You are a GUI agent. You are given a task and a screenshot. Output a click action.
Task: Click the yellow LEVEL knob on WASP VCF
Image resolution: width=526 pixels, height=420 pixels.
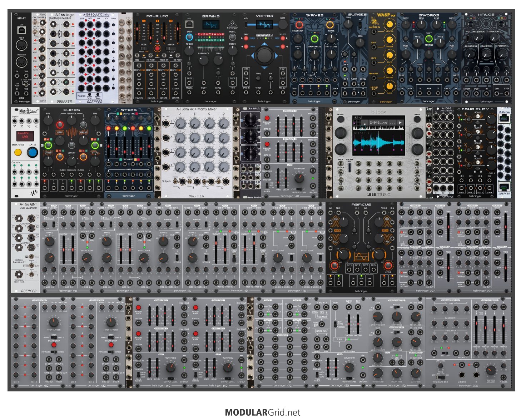[389, 24]
